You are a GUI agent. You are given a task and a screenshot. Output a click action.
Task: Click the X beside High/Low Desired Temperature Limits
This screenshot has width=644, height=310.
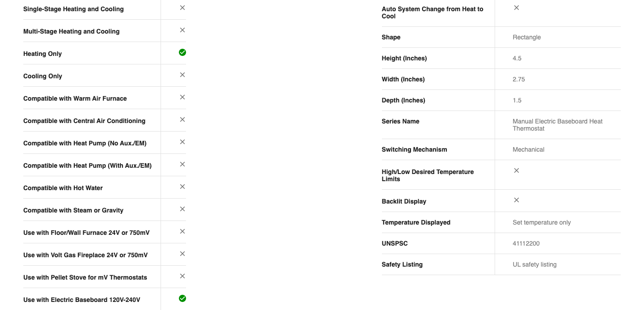tap(517, 170)
